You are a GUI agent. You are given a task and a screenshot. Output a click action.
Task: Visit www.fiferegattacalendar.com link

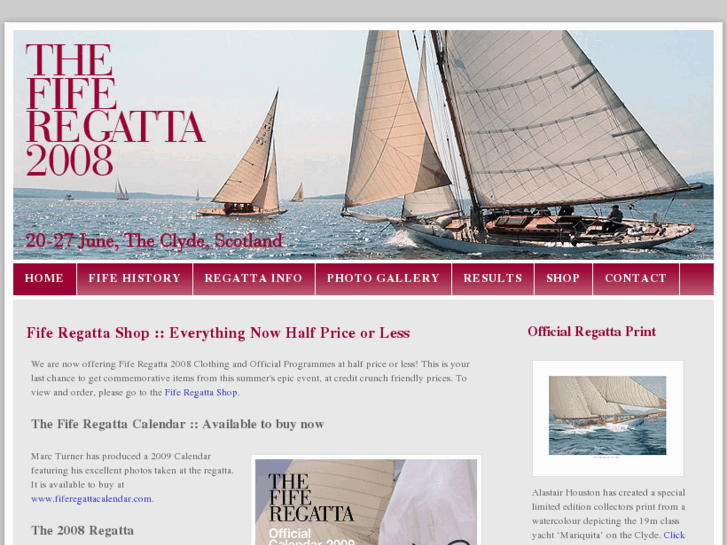pos(91,499)
